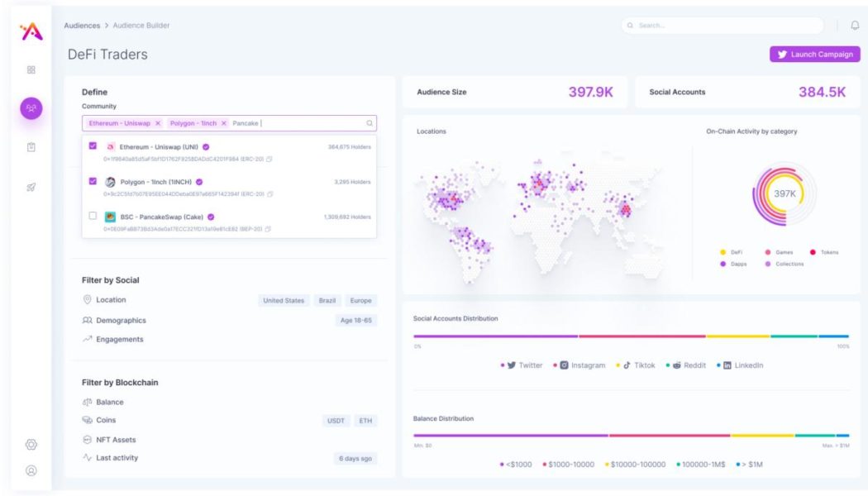
Task: Click the Age 18-65 demographics tag
Action: click(356, 321)
